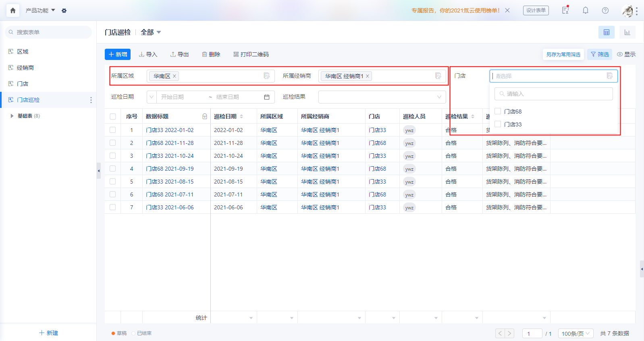
Task: Select the checkbox for row 1
Action: [113, 130]
